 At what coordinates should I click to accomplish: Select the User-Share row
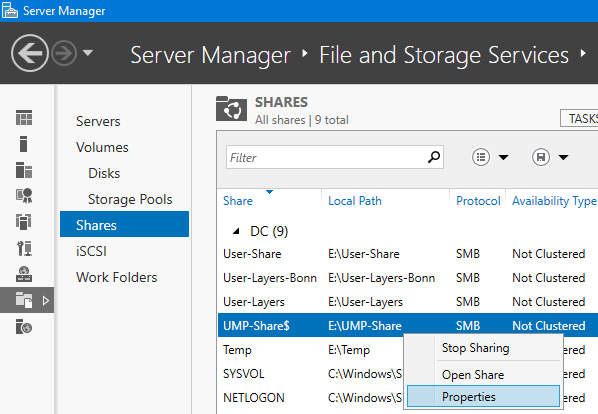[x=408, y=254]
